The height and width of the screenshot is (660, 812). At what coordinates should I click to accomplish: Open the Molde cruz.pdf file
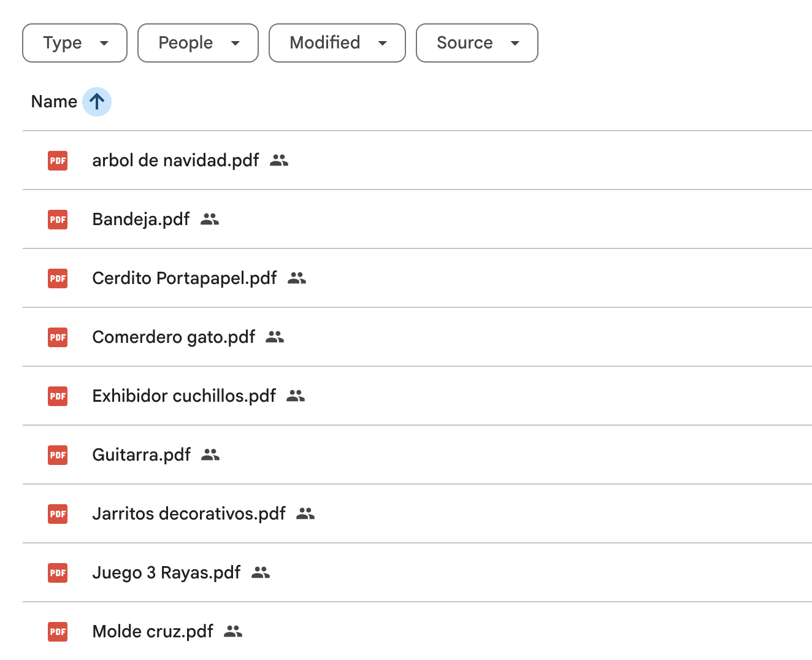click(153, 632)
